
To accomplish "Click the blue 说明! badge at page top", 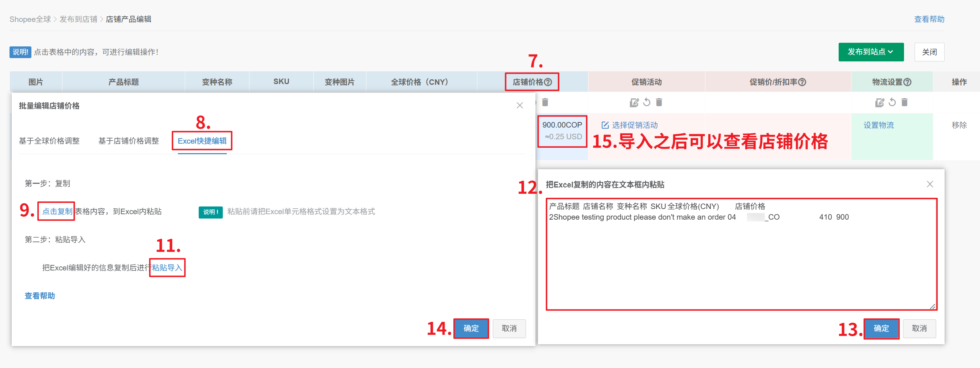I will coord(20,52).
